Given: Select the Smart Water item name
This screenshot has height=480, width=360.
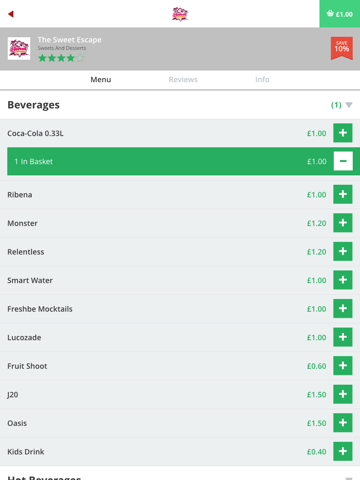Looking at the screenshot, I should tap(30, 280).
